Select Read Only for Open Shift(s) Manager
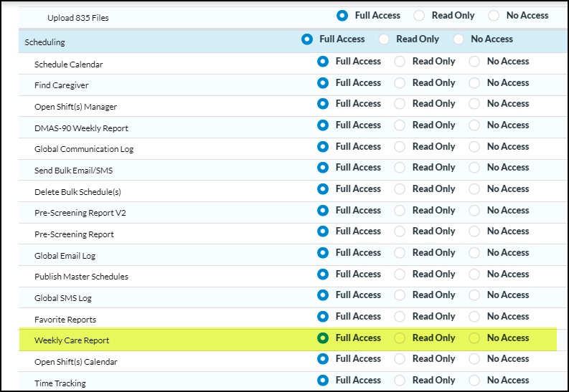The height and width of the screenshot is (392, 569). click(400, 104)
